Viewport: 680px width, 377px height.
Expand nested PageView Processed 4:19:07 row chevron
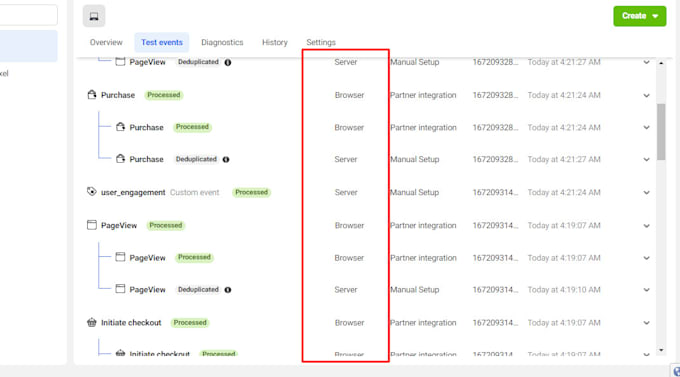646,258
